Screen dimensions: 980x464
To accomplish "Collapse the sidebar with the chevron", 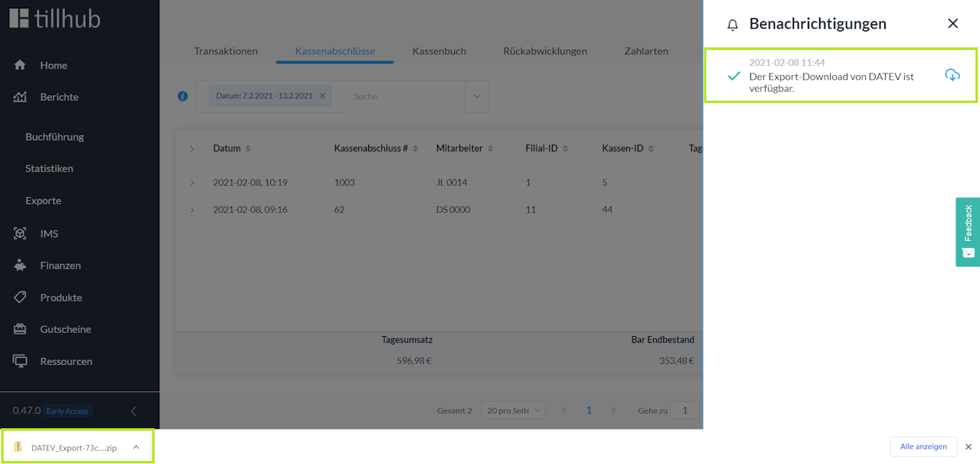I will pos(133,411).
